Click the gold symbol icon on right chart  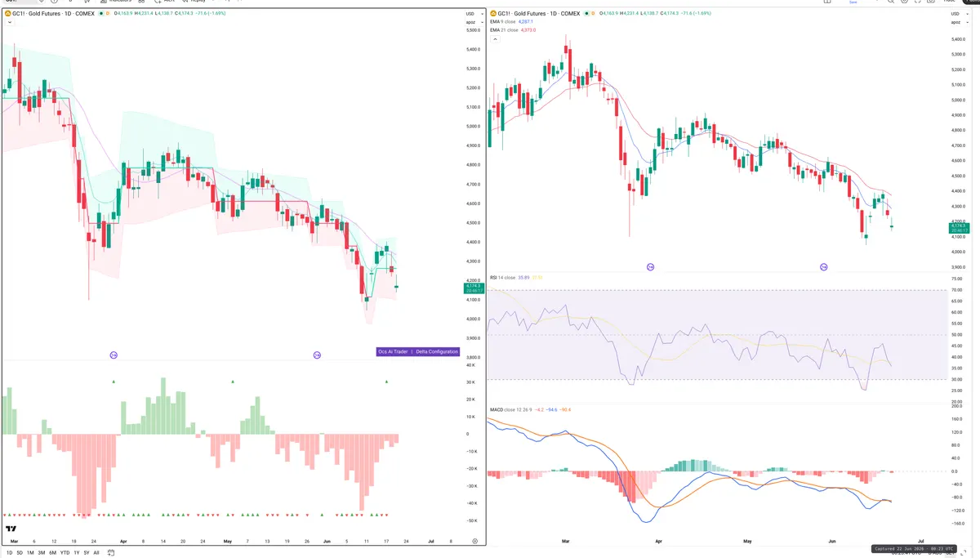493,14
